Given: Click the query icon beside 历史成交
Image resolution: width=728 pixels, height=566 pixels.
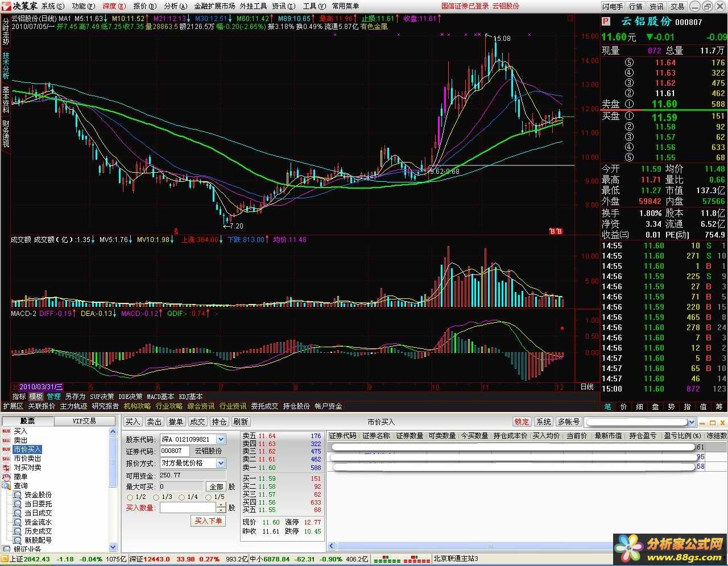Looking at the screenshot, I should pyautogui.click(x=18, y=531).
